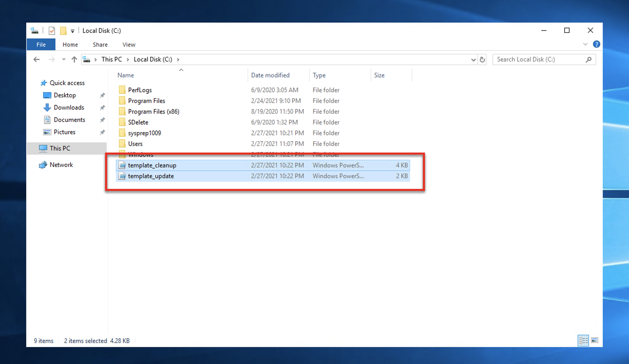Switch to Large icons view layout

(x=595, y=340)
